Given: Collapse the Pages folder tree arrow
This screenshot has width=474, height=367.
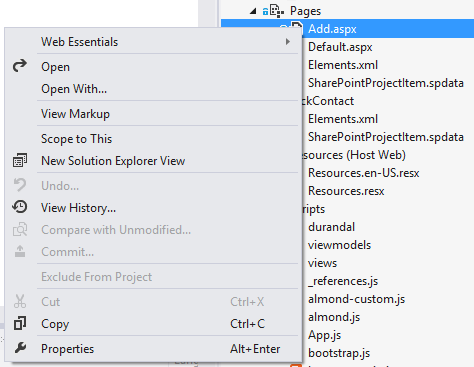Looking at the screenshot, I should [253, 11].
